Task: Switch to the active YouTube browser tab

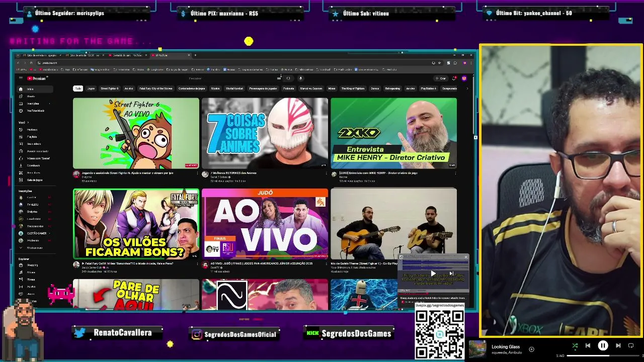Action: click(171, 55)
